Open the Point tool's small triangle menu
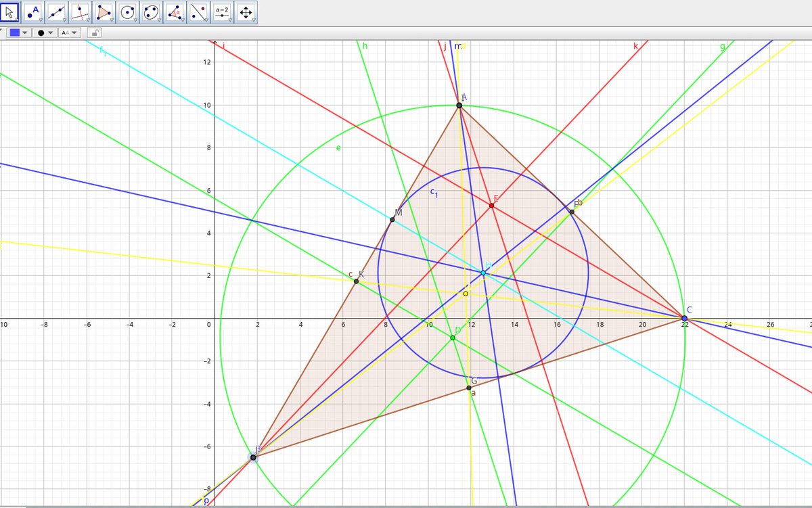This screenshot has width=812, height=508. click(41, 20)
